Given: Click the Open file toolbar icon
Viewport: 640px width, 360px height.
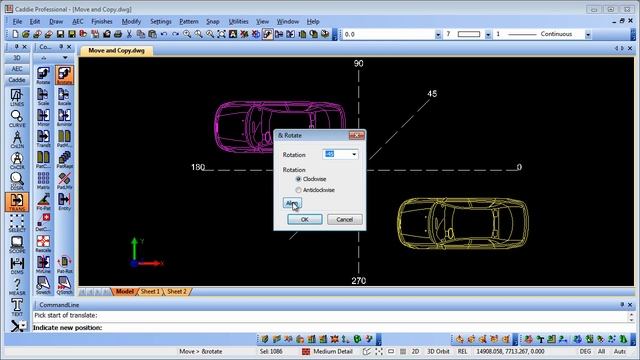Looking at the screenshot, I should pos(26,34).
